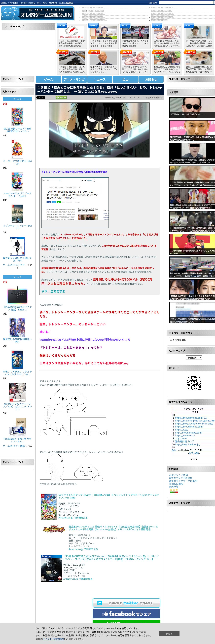Image resolution: width=215 pixels, height=644 pixels.
Task: Click the ニコニコ生放送 top bar link
Action: [x=66, y=3]
